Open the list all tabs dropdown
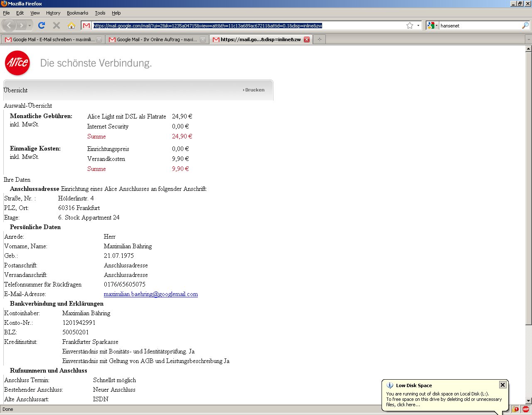This screenshot has height=415, width=532. tap(528, 40)
